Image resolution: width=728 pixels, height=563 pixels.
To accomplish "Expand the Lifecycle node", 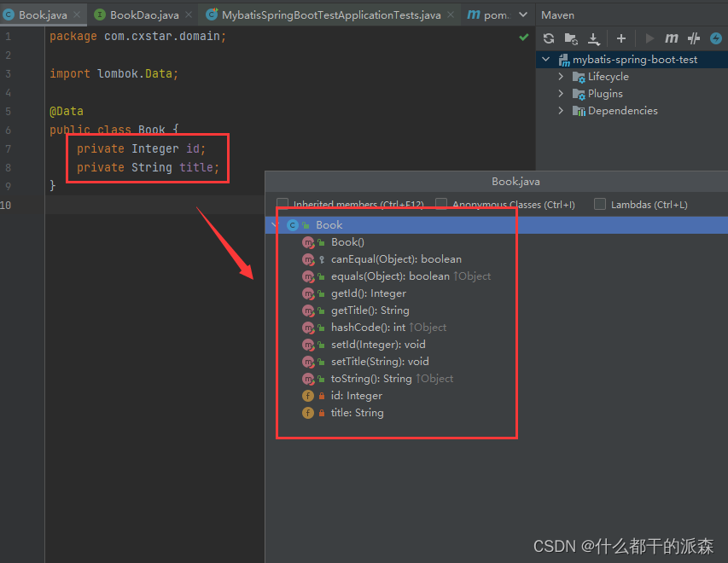I will pos(561,77).
